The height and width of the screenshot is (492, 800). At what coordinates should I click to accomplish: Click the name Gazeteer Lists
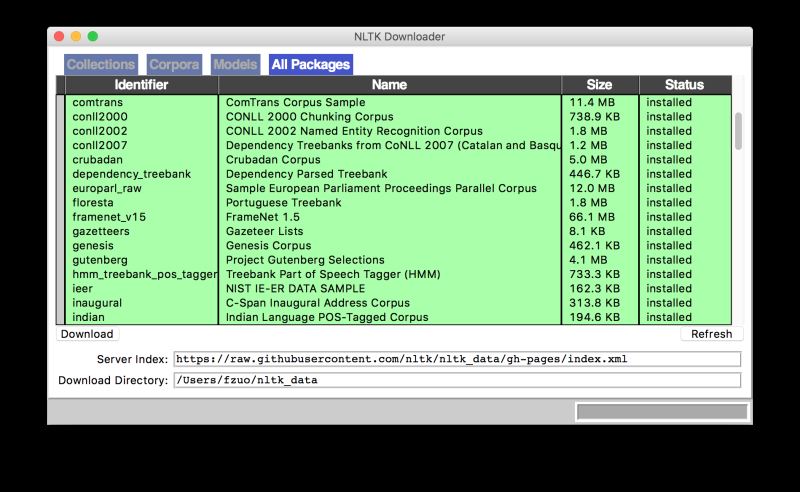click(264, 231)
